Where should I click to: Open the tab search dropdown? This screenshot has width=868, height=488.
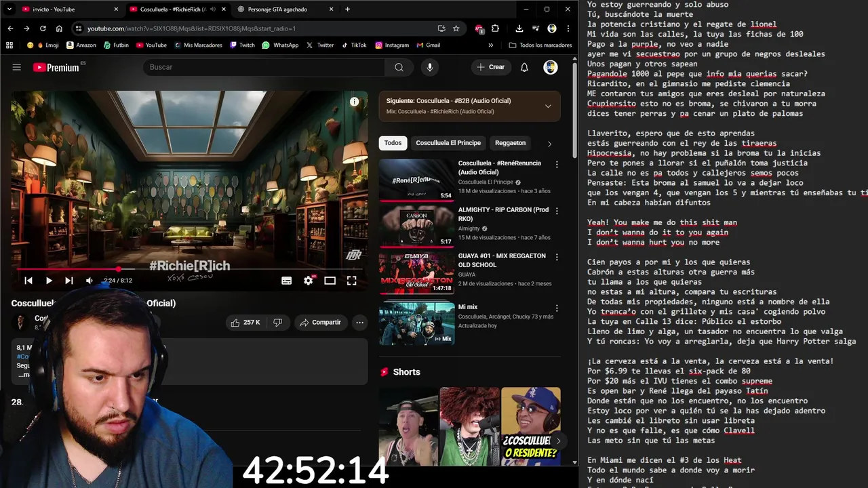[x=9, y=9]
